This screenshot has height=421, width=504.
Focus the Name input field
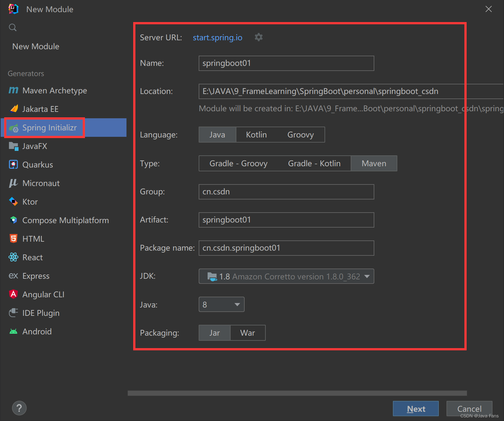286,63
